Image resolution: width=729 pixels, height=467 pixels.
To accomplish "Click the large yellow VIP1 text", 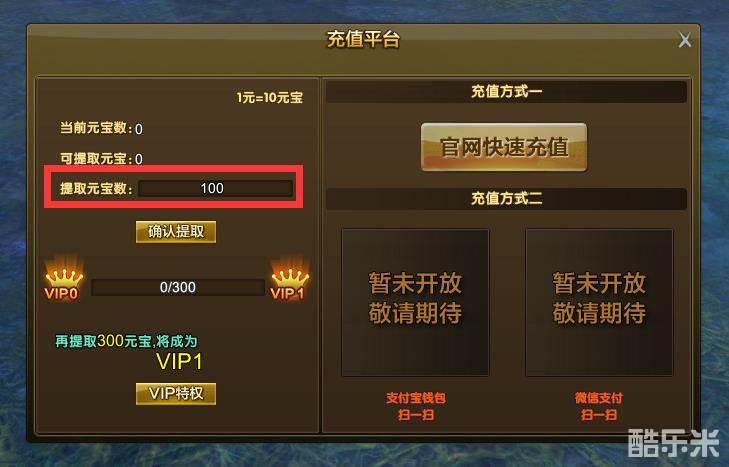I will click(179, 362).
